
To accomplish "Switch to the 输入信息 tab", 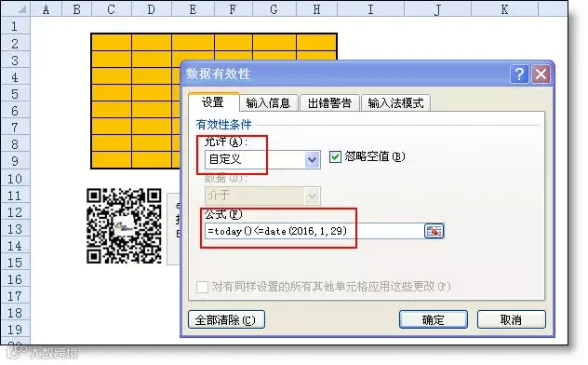I will (x=268, y=102).
